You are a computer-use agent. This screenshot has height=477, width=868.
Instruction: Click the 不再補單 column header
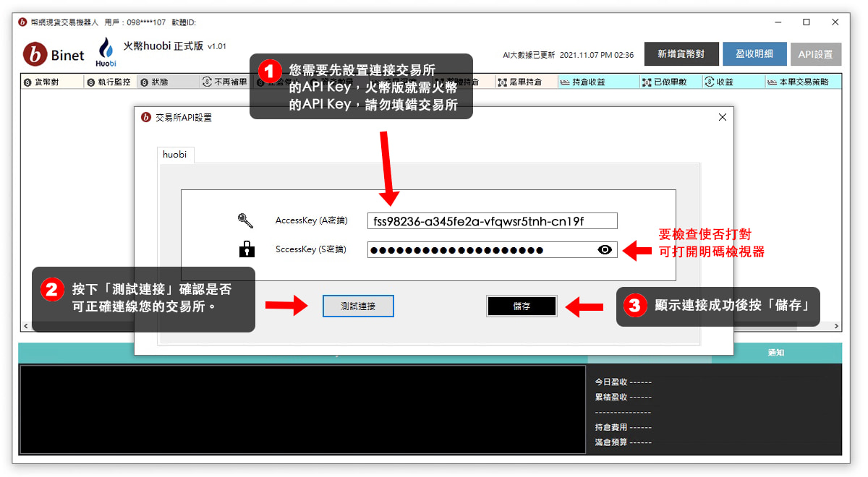(226, 82)
